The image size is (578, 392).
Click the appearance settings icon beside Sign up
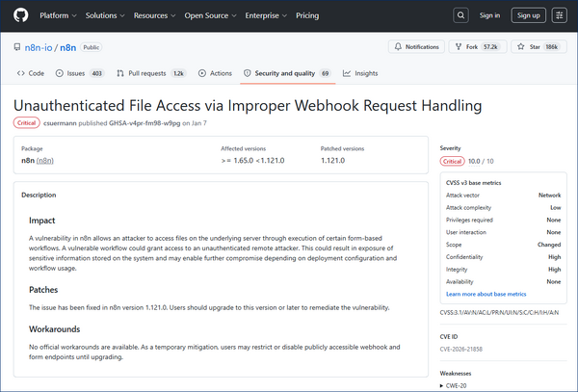point(561,15)
